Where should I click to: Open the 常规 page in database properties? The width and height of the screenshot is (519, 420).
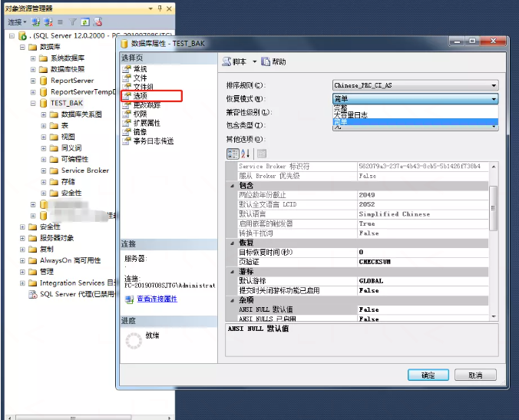pyautogui.click(x=140, y=69)
